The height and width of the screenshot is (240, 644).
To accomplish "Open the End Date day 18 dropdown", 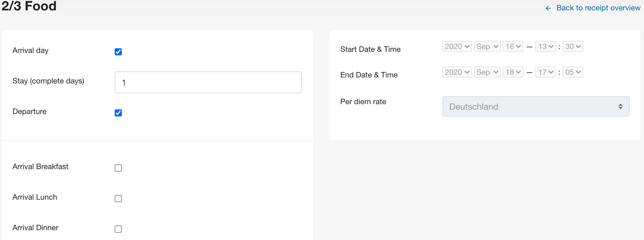I will point(513,72).
